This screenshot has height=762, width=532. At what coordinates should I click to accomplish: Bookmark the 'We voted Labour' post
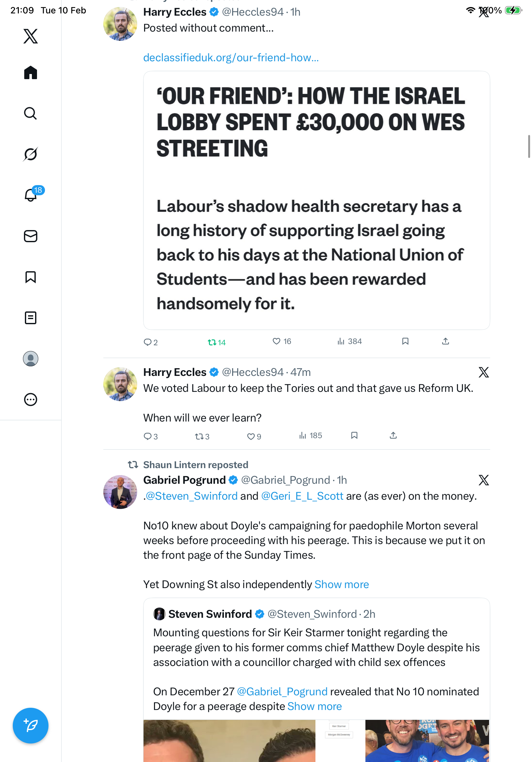[354, 436]
